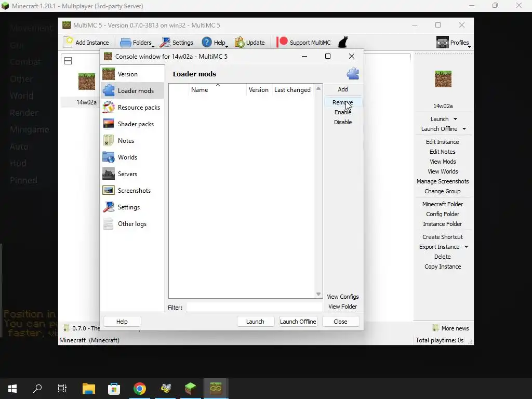The image size is (532, 399).
Task: Open the Screenshots icon in sidebar
Action: tap(109, 190)
